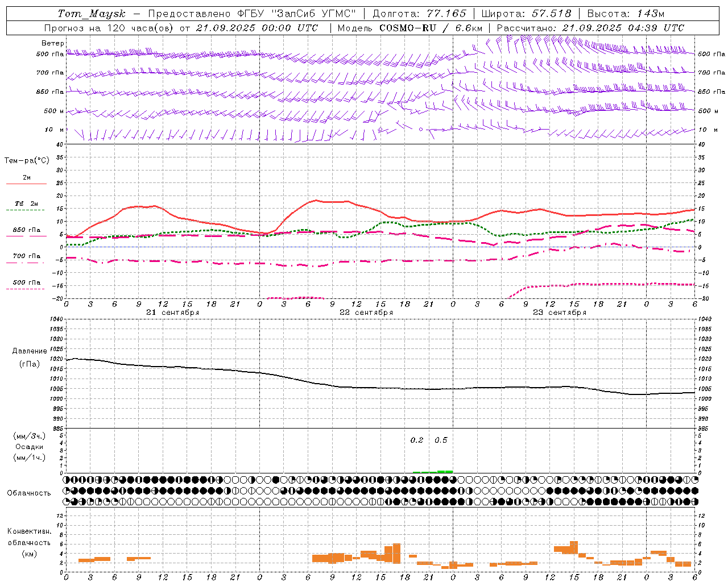Click the Прогноз на 120 часа(ов) text

[x=109, y=28]
